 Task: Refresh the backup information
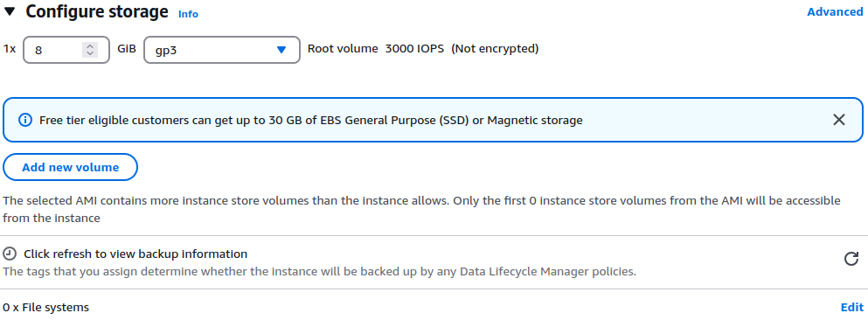[851, 259]
